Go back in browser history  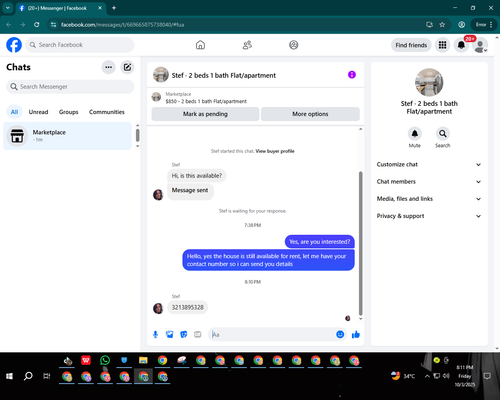pyautogui.click(x=9, y=25)
